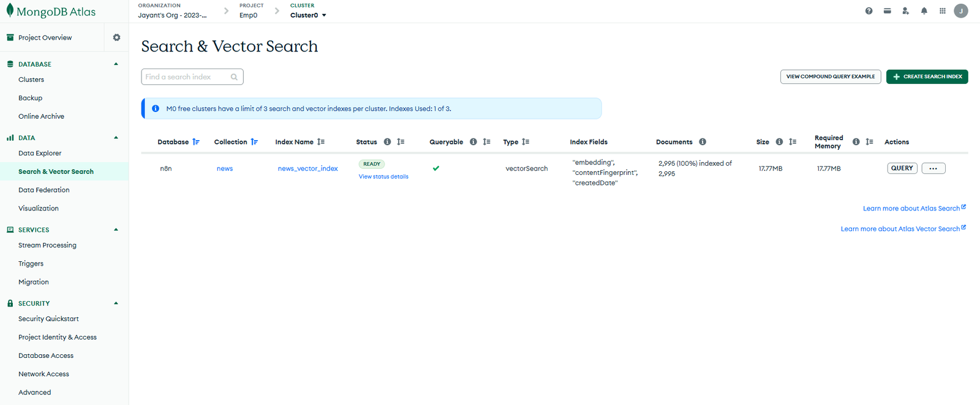Sort by Status column icon
980x405 pixels.
point(401,142)
